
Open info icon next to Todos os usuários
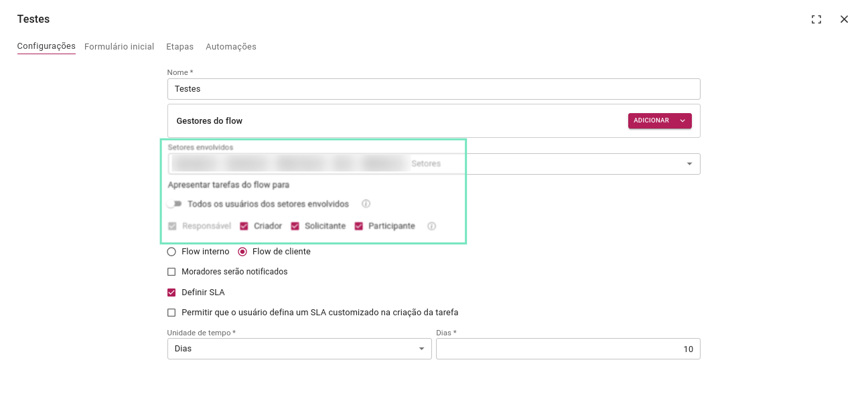pos(366,204)
